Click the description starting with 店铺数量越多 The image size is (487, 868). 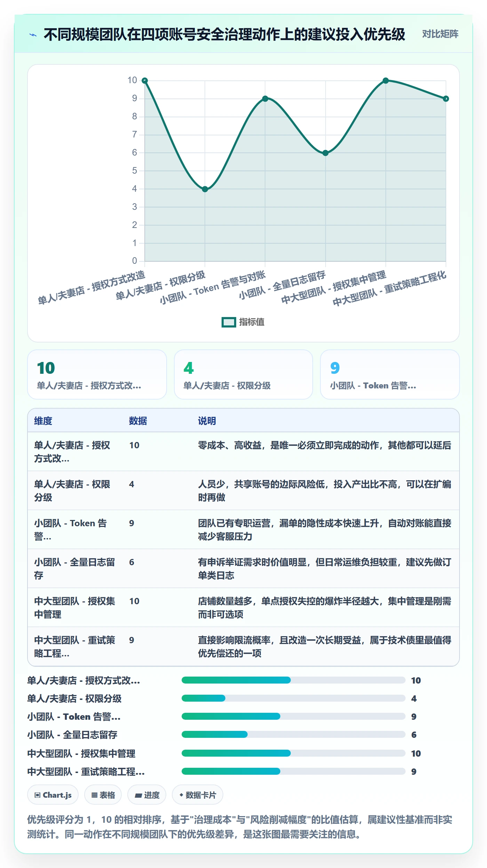point(325,608)
